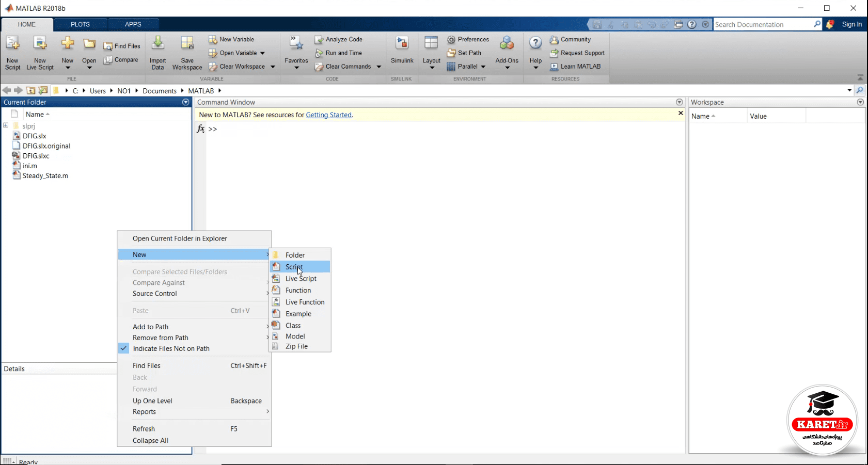
Task: Choose Function in the New submenu
Action: pos(300,291)
